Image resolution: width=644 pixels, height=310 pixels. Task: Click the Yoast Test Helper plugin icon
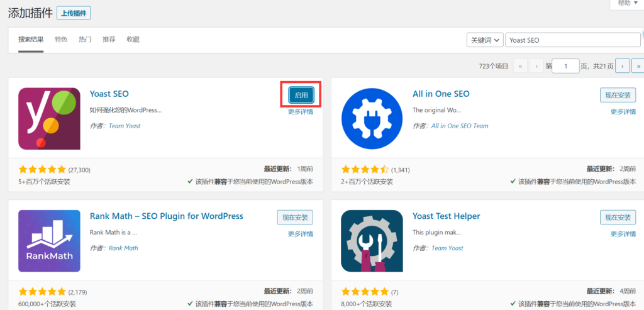click(x=372, y=241)
